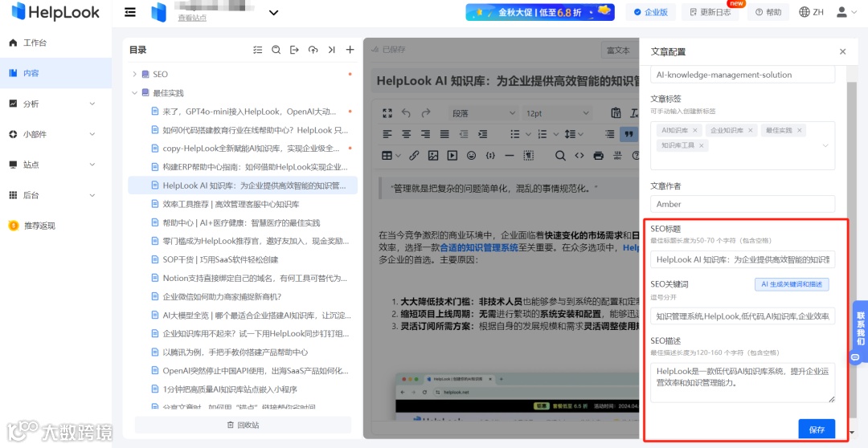Print the article with the printer icon
The width and height of the screenshot is (868, 448).
[598, 156]
